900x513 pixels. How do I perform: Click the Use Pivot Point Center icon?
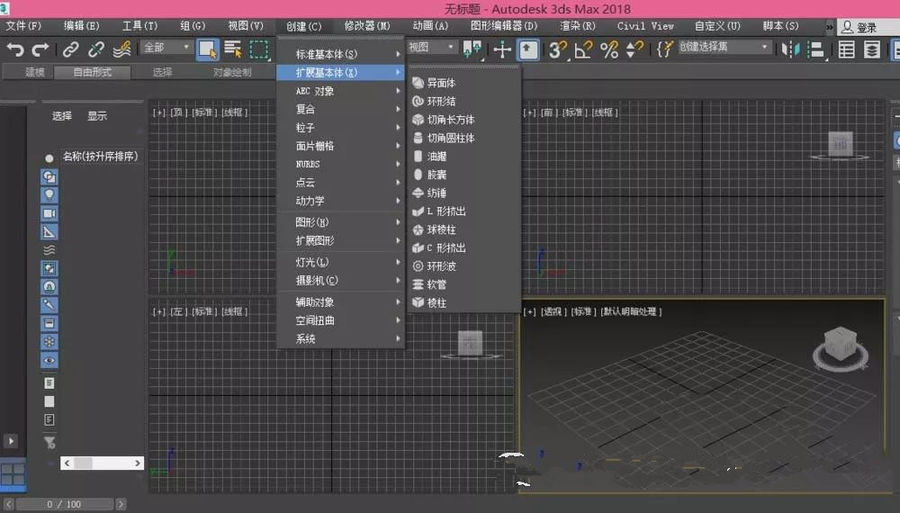pyautogui.click(x=472, y=49)
